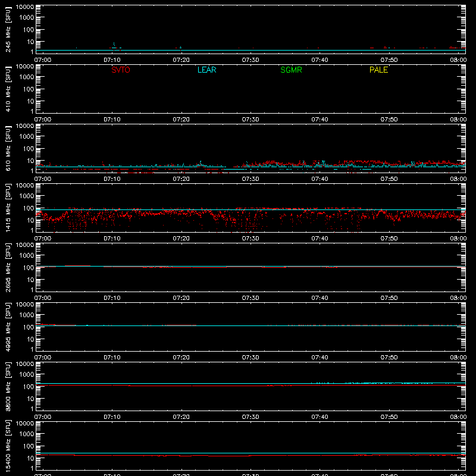
Task: Click 07:20 tick label of 410 MHz plot
Action: click(x=181, y=120)
